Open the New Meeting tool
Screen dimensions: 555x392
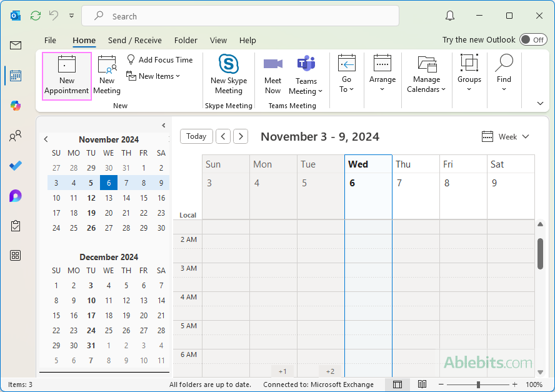click(x=107, y=75)
